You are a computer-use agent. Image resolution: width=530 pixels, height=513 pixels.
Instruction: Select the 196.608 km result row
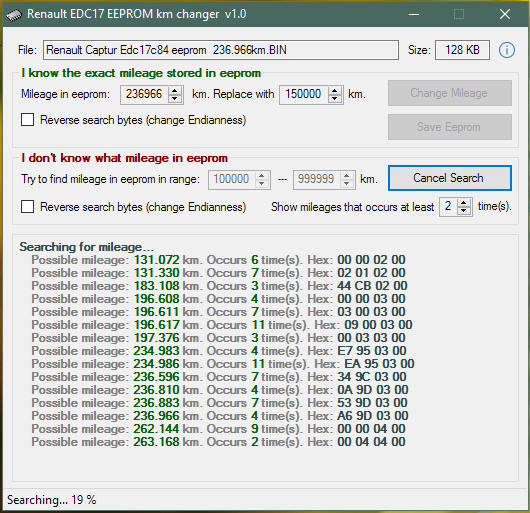[x=218, y=299]
